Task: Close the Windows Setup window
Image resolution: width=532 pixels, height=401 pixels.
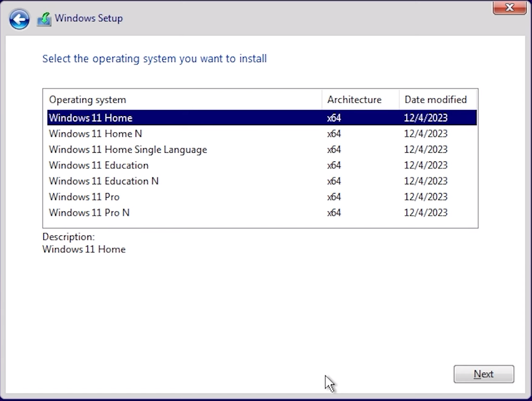Action: 509,8
